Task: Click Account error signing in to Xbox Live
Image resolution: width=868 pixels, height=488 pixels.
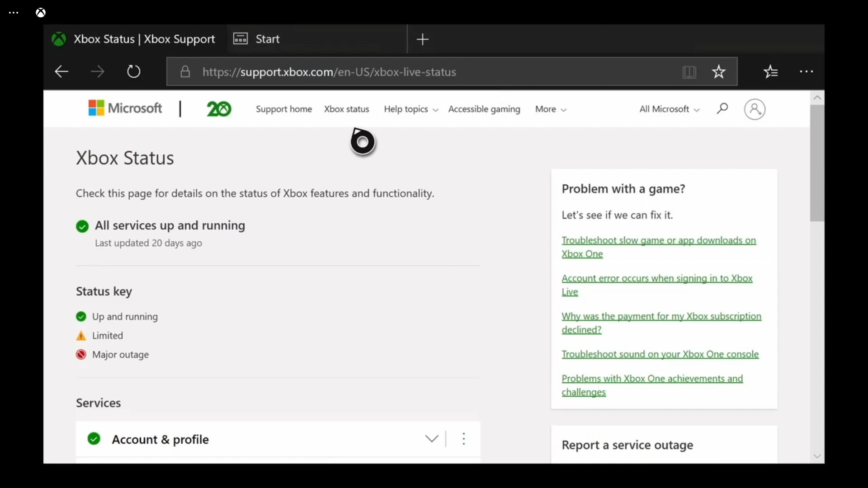Action: pyautogui.click(x=657, y=284)
